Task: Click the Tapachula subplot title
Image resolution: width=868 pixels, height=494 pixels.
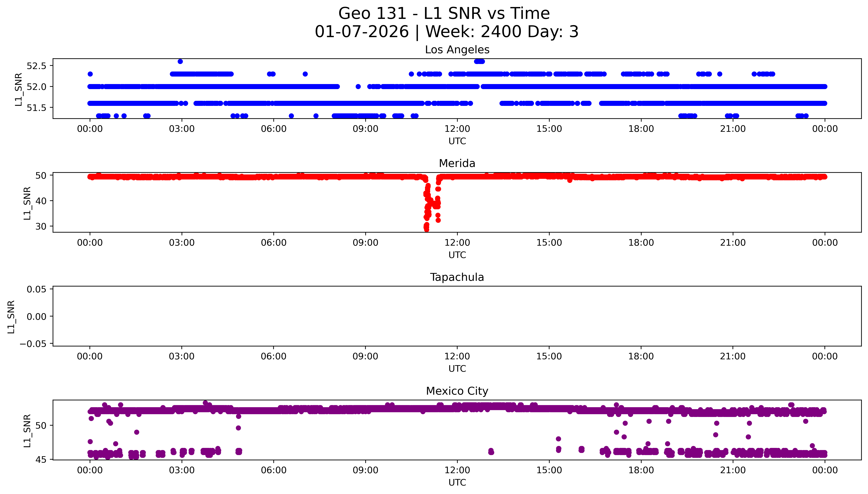Action: (457, 277)
